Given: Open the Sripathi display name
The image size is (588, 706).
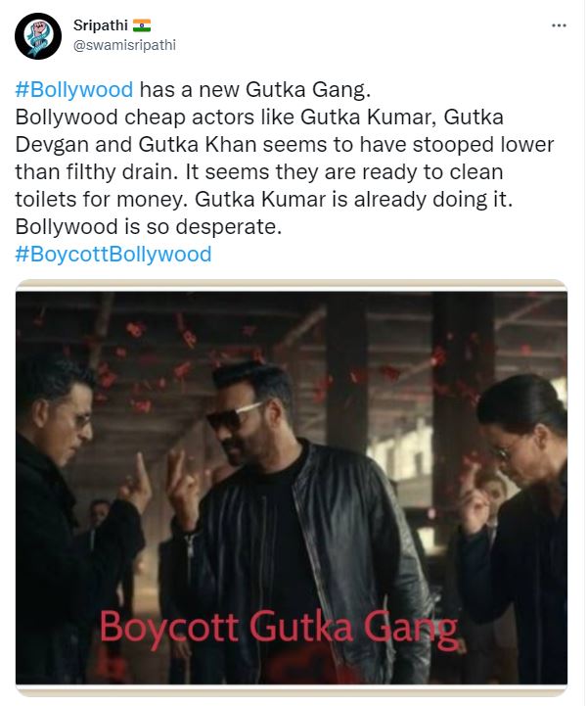Looking at the screenshot, I should (101, 25).
